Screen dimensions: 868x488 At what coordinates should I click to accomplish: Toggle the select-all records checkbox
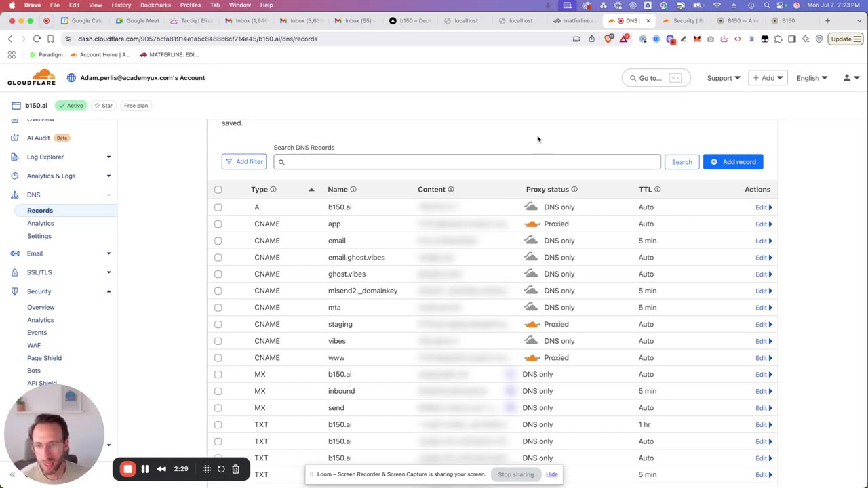click(218, 190)
